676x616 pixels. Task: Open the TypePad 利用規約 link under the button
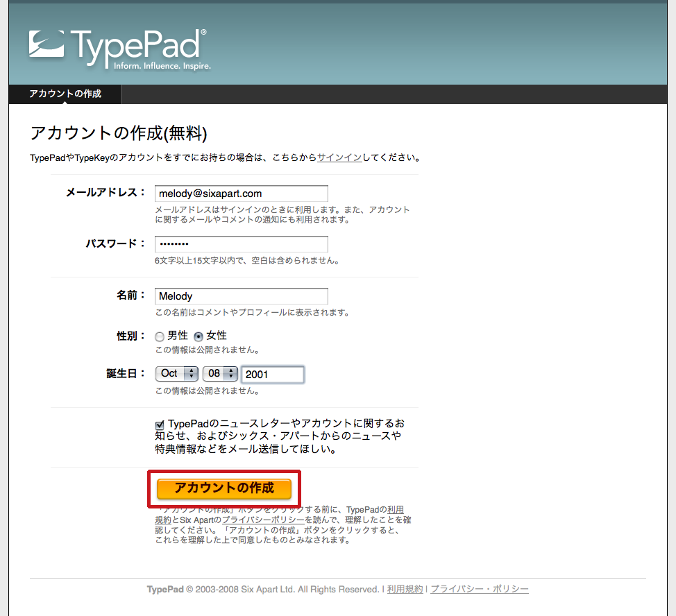click(x=396, y=510)
